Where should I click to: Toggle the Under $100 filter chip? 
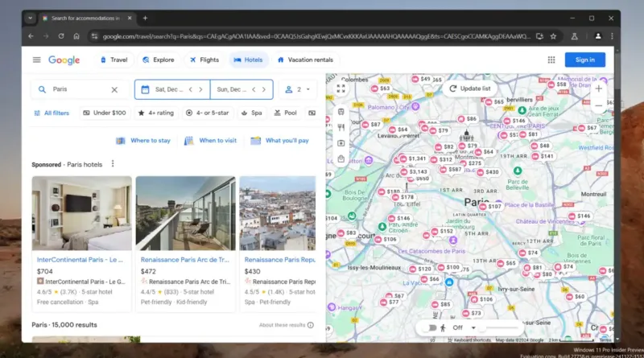point(105,113)
